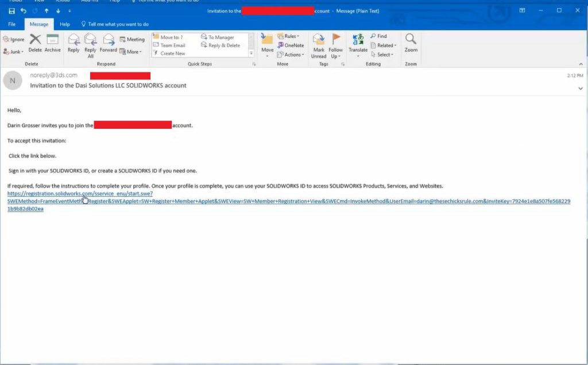This screenshot has width=588, height=365.
Task: Save the message using the floppy disk icon
Action: click(11, 11)
